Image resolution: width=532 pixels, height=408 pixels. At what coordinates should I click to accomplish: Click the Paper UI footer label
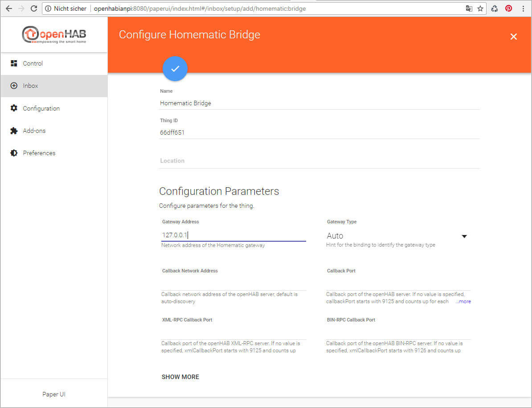coord(54,394)
